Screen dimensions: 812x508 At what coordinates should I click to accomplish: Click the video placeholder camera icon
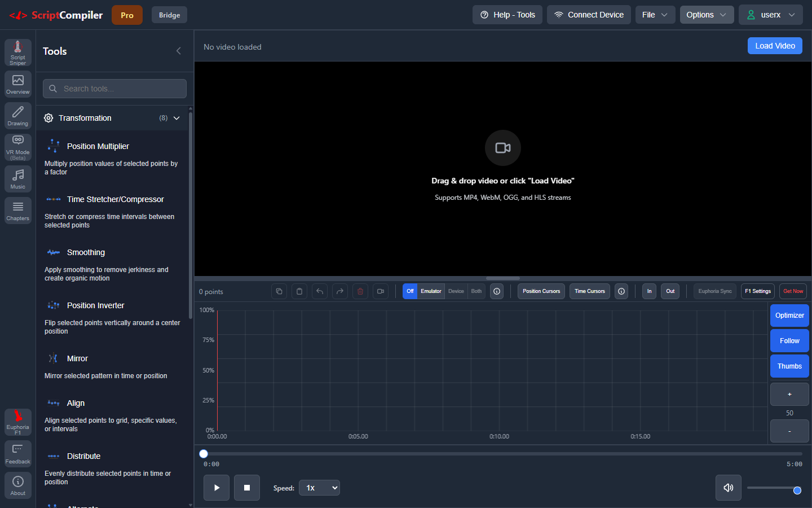coord(503,148)
